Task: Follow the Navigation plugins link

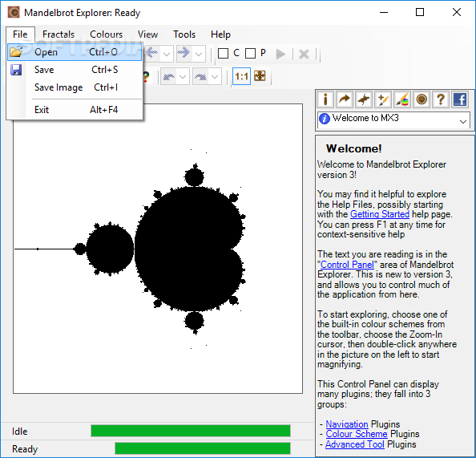Action: [347, 424]
